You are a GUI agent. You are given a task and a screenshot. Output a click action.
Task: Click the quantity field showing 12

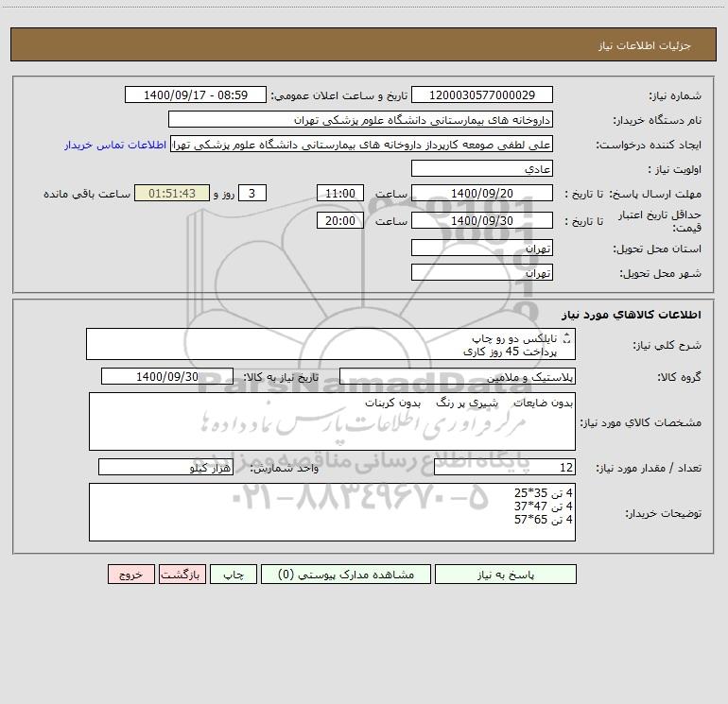click(505, 468)
